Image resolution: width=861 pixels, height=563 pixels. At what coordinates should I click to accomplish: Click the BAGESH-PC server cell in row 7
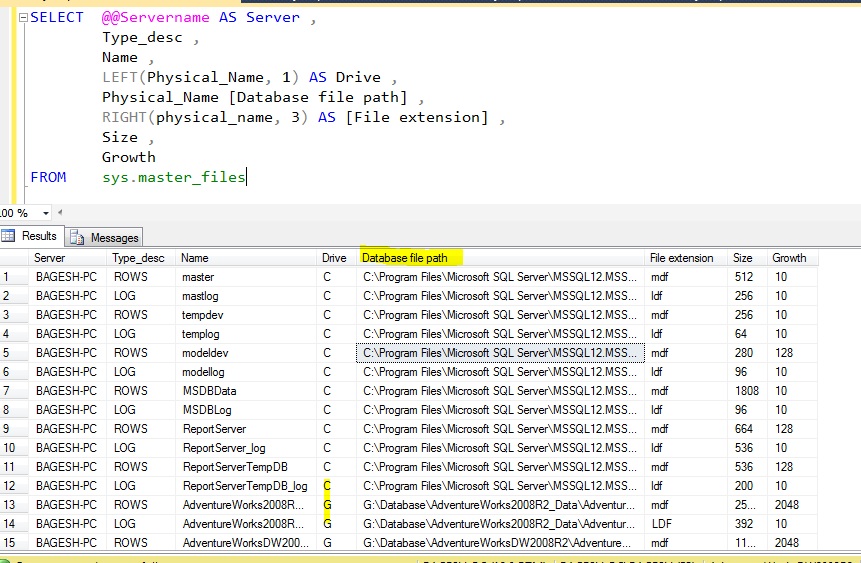coord(68,391)
